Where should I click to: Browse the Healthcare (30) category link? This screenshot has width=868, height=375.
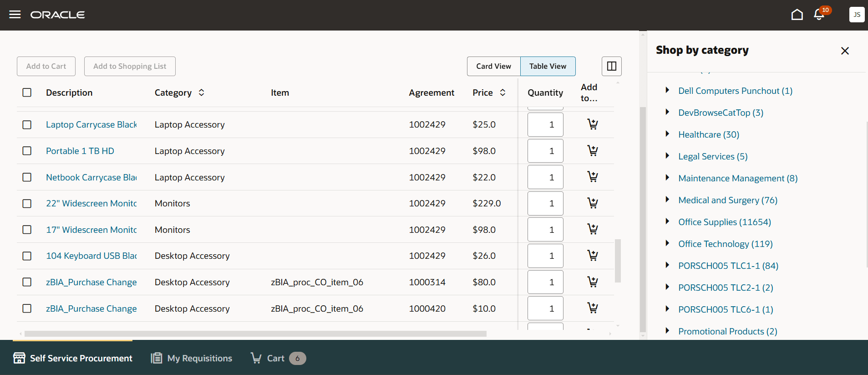[x=709, y=134]
